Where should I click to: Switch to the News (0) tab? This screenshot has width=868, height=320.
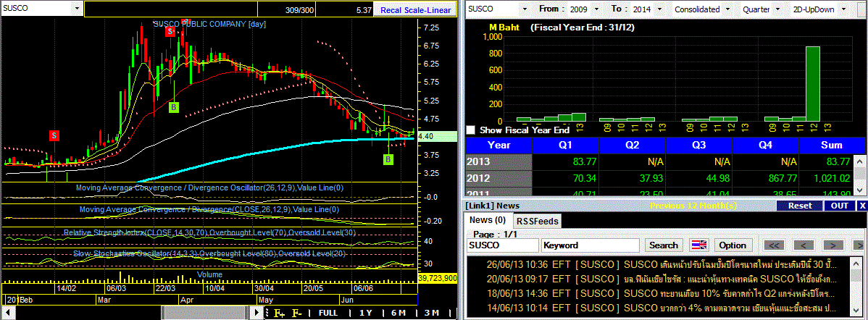click(487, 220)
